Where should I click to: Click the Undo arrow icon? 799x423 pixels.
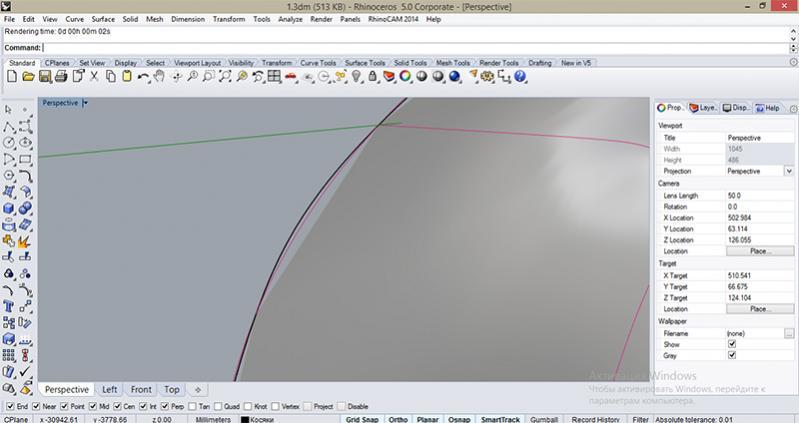click(144, 76)
